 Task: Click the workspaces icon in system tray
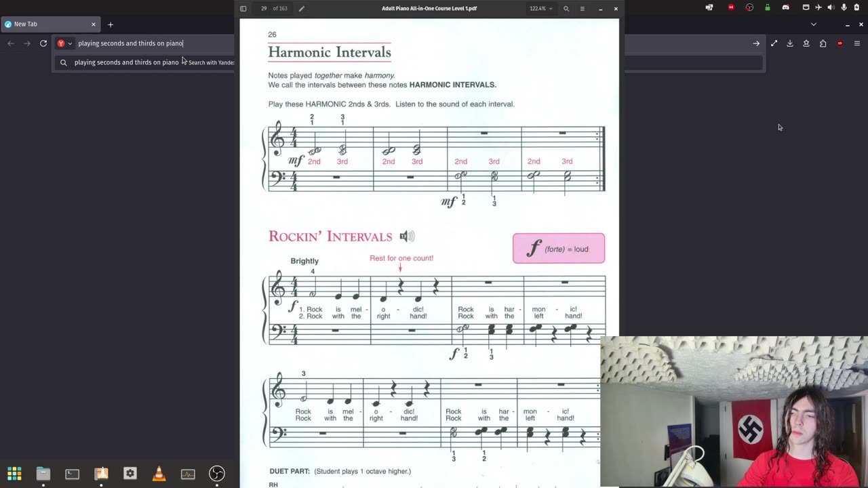709,7
